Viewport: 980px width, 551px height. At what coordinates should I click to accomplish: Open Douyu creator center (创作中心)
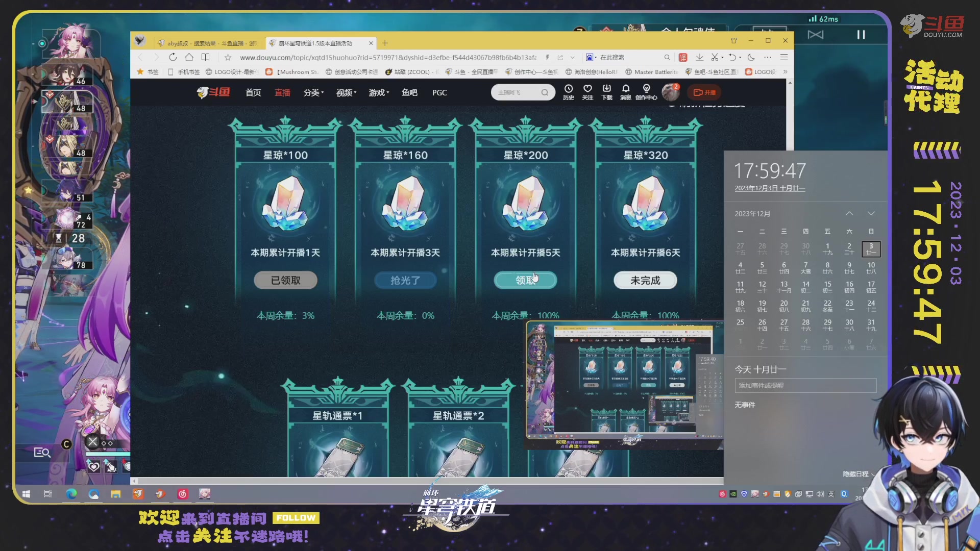point(646,92)
